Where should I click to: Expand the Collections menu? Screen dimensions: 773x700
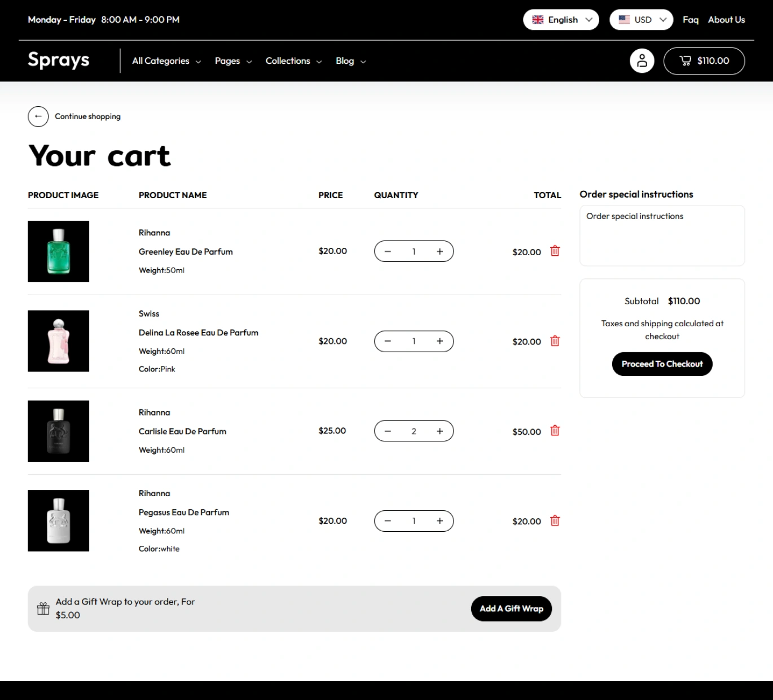(293, 61)
